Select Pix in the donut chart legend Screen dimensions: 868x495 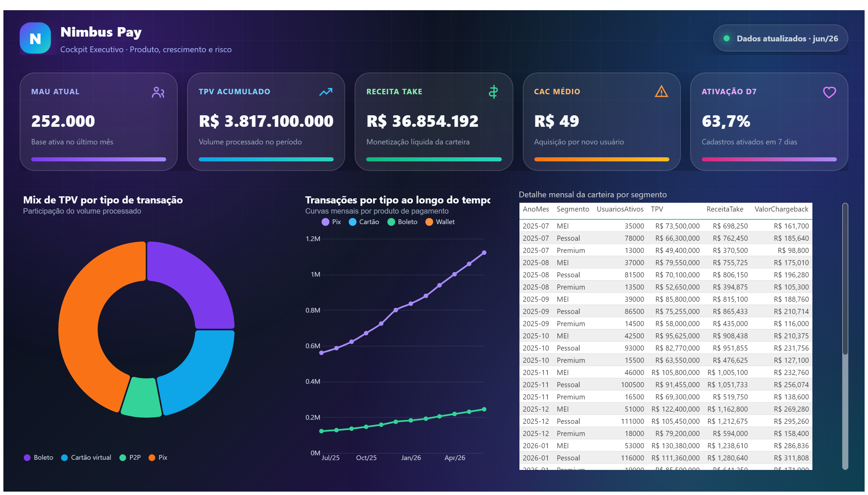158,458
